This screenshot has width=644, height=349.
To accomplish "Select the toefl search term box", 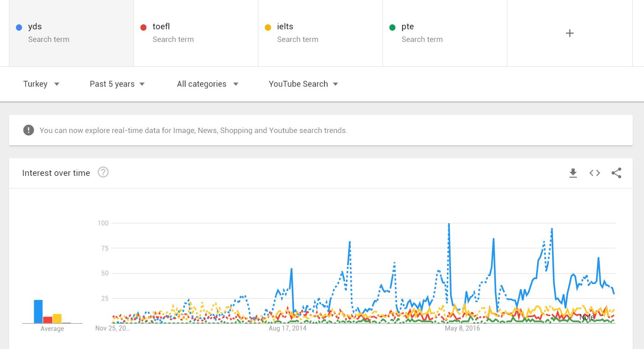I will [x=196, y=33].
